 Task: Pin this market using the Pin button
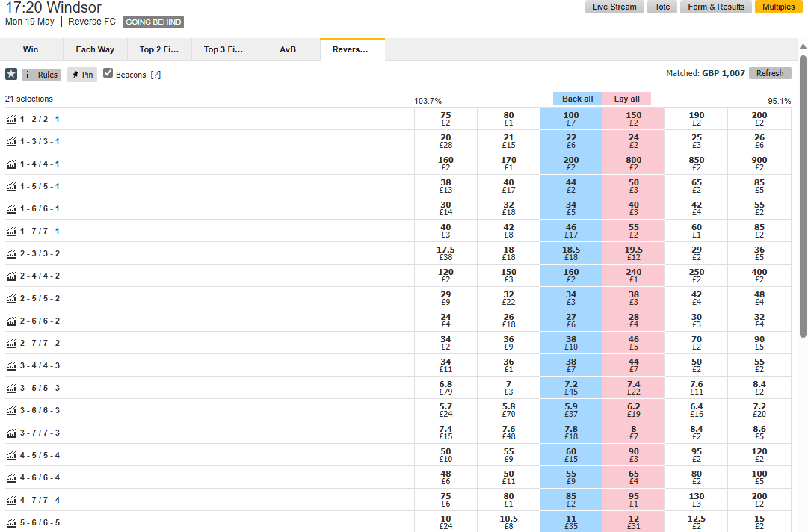click(x=82, y=75)
